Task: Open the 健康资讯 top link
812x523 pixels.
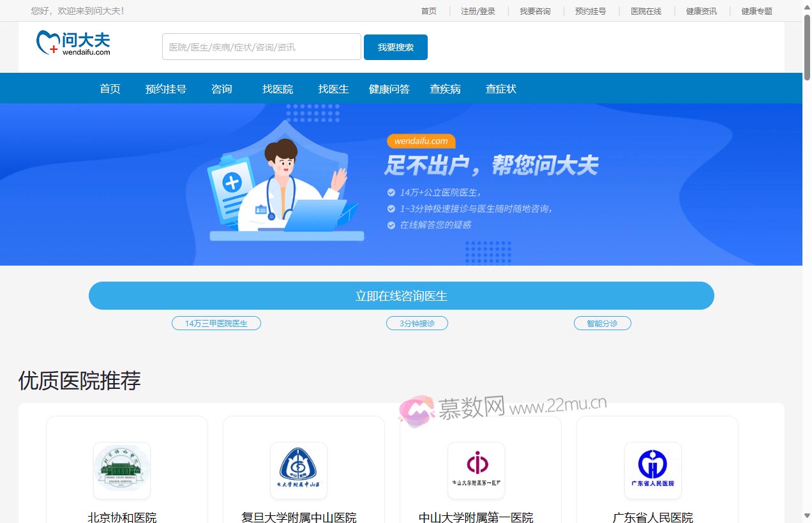Action: point(701,11)
